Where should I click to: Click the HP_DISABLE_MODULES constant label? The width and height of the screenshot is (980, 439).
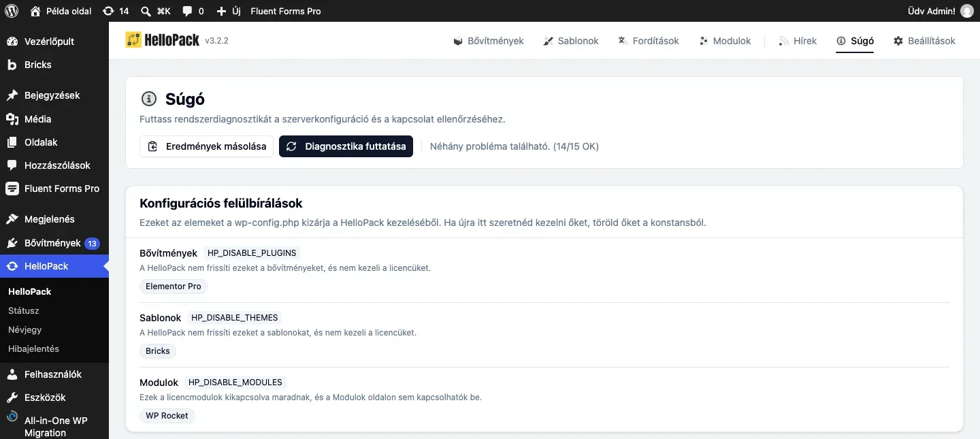[235, 383]
